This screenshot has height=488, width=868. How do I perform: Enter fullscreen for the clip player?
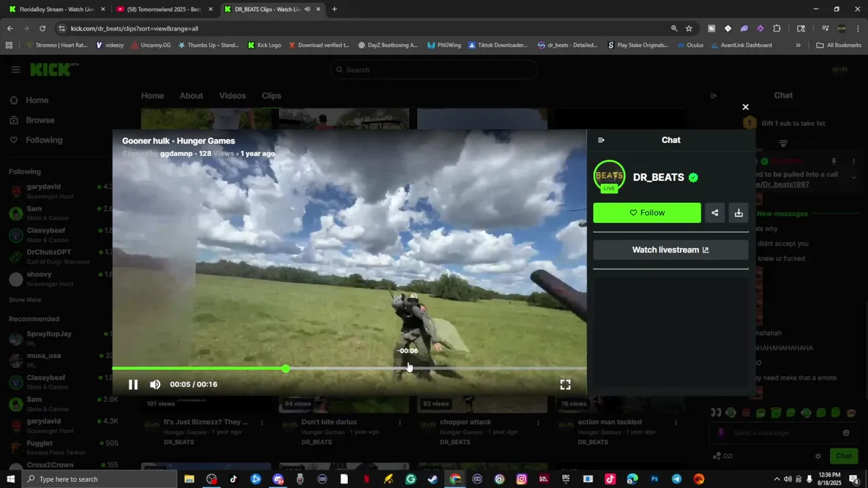[x=565, y=384]
